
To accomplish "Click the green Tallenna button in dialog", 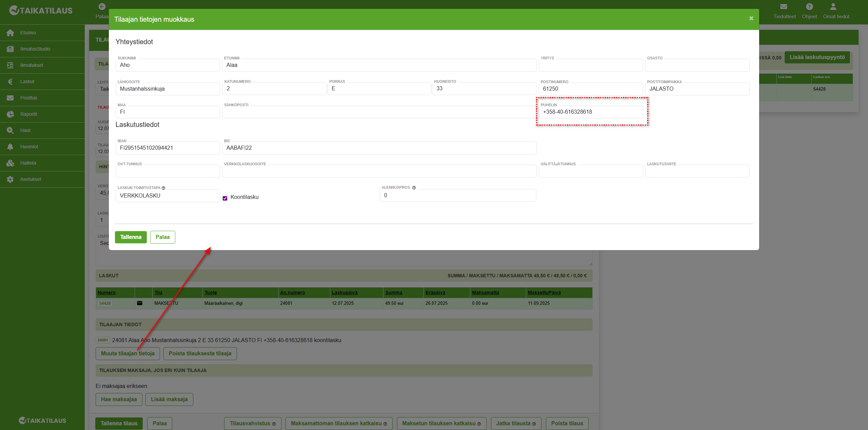I will click(131, 237).
